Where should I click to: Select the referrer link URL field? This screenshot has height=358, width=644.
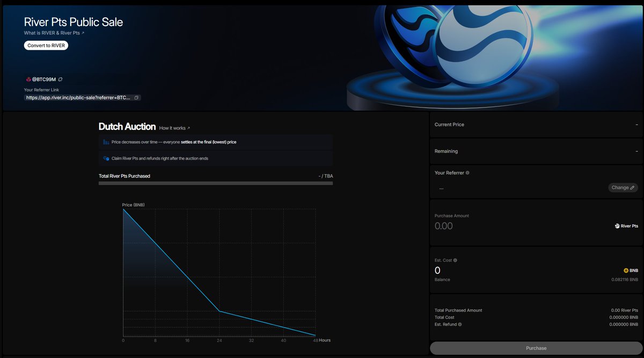coord(83,98)
